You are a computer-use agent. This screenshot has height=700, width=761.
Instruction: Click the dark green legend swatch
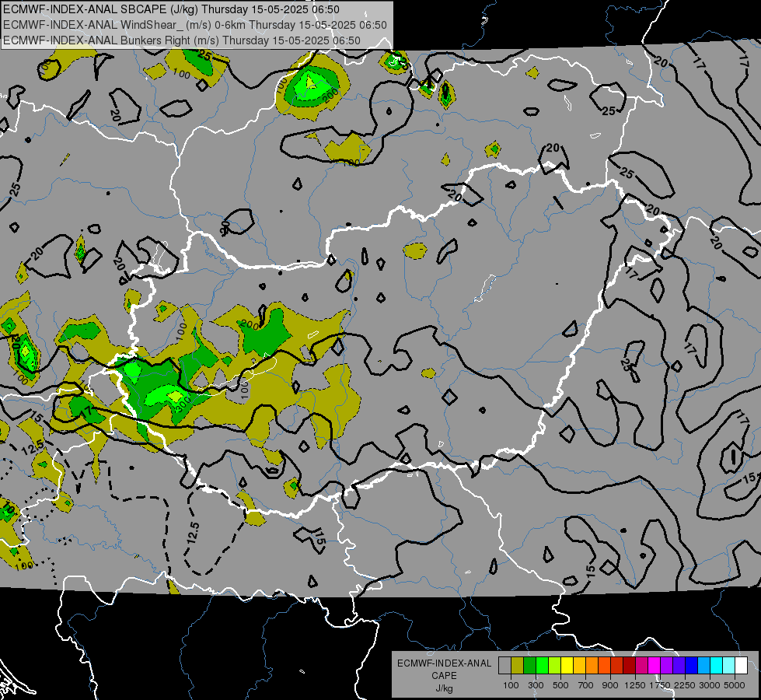point(529,665)
